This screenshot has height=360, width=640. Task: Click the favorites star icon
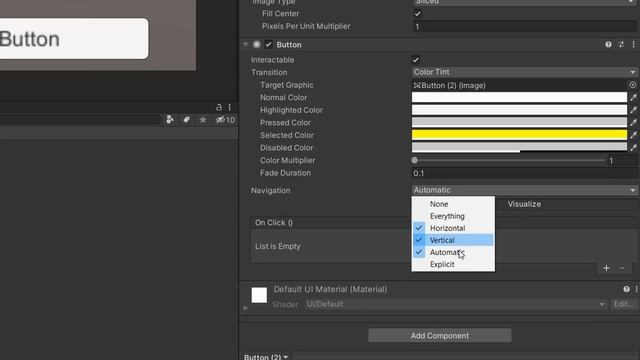point(203,120)
